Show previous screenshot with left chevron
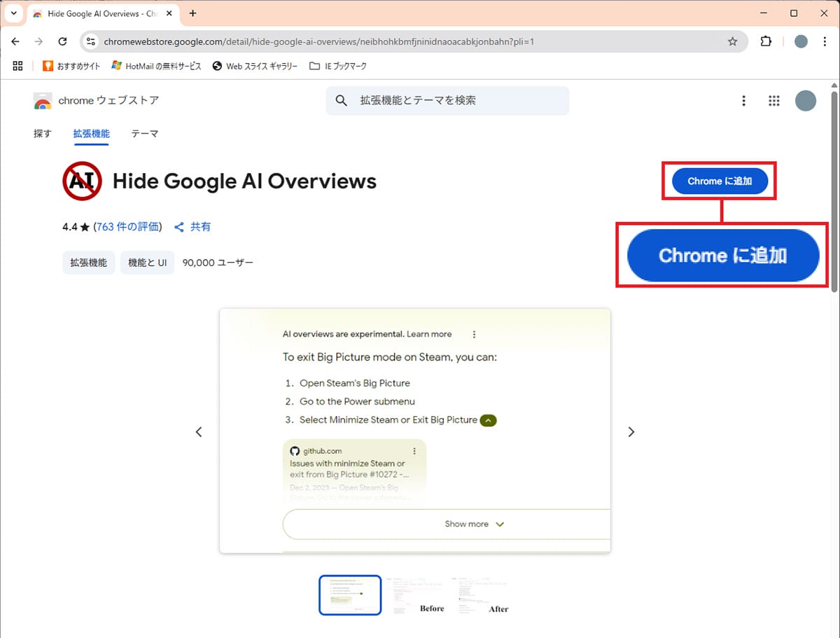This screenshot has width=840, height=638. [199, 432]
